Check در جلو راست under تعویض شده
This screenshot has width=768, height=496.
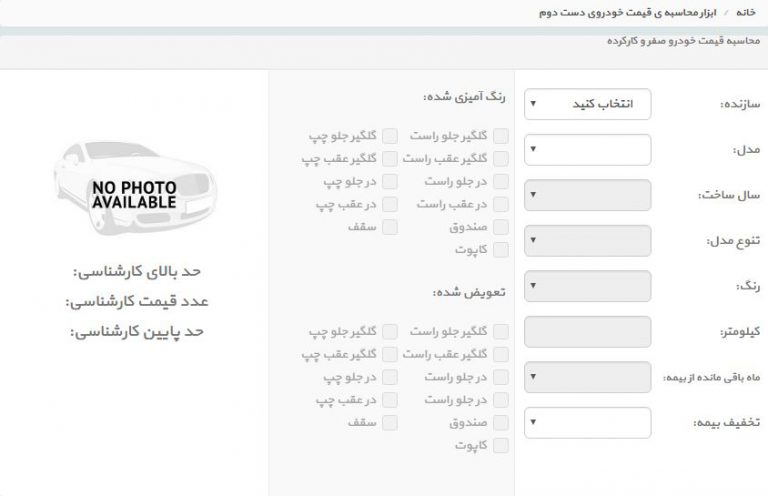tap(500, 377)
